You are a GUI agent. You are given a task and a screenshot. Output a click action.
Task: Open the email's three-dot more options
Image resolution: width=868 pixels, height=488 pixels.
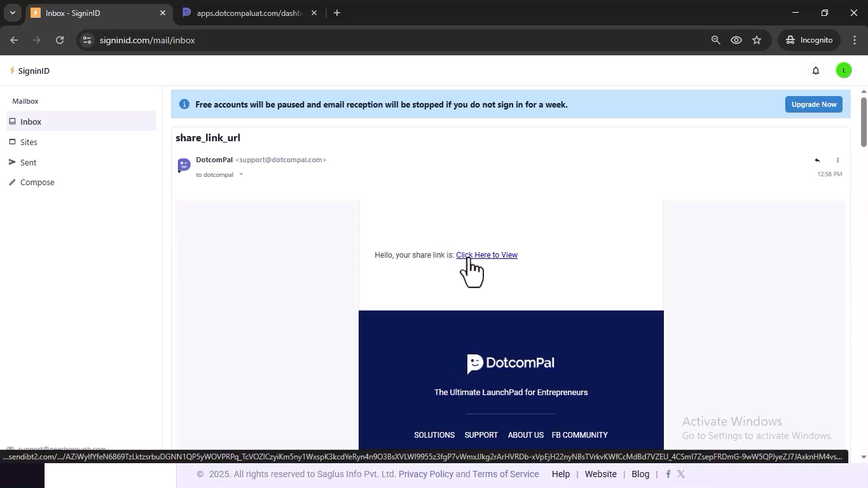837,160
